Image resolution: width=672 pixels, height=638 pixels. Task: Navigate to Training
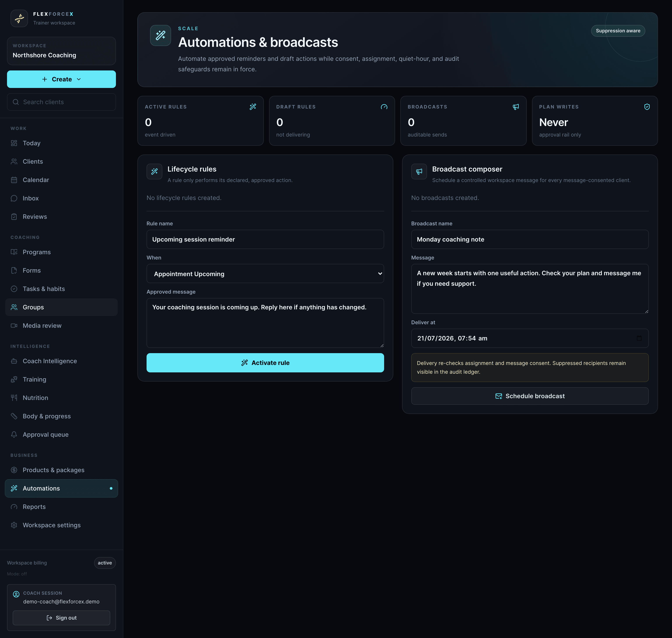coord(61,379)
